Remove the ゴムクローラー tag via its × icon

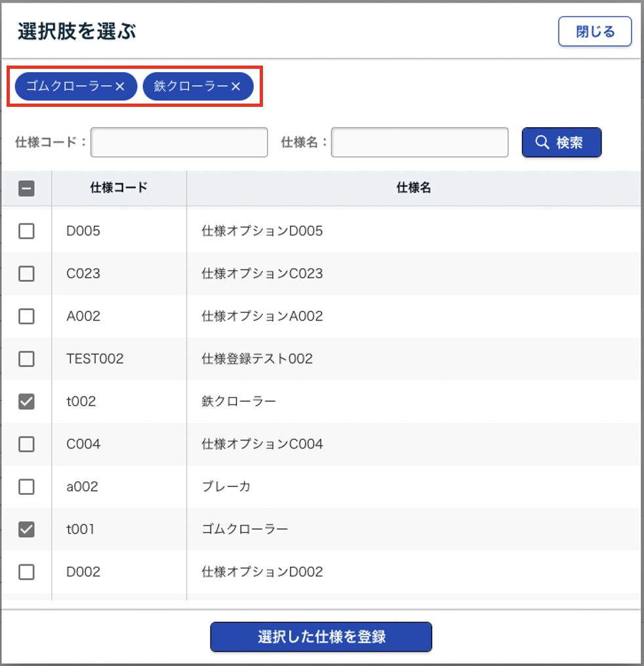(x=120, y=87)
